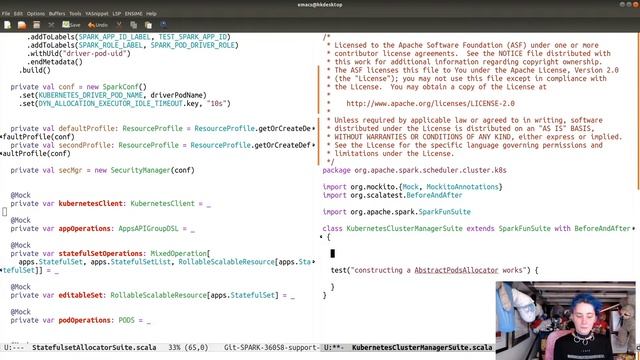The image size is (640, 360).
Task: Click the AppsAPIGroupDSL type name
Action: point(149,229)
